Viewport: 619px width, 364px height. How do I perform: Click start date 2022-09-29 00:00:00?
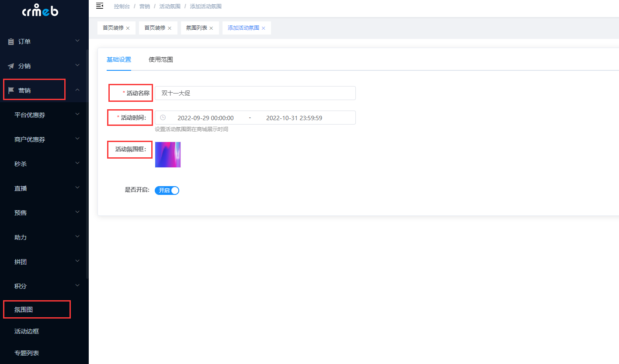click(205, 118)
